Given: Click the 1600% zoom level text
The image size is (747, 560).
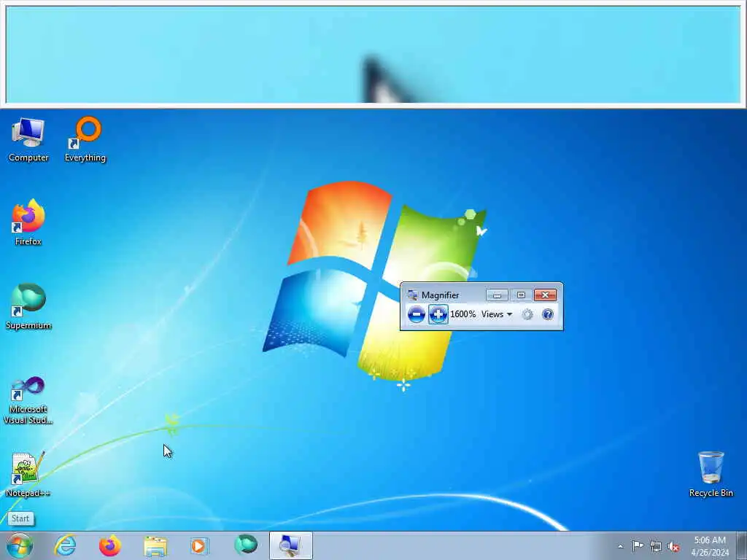Looking at the screenshot, I should (462, 314).
